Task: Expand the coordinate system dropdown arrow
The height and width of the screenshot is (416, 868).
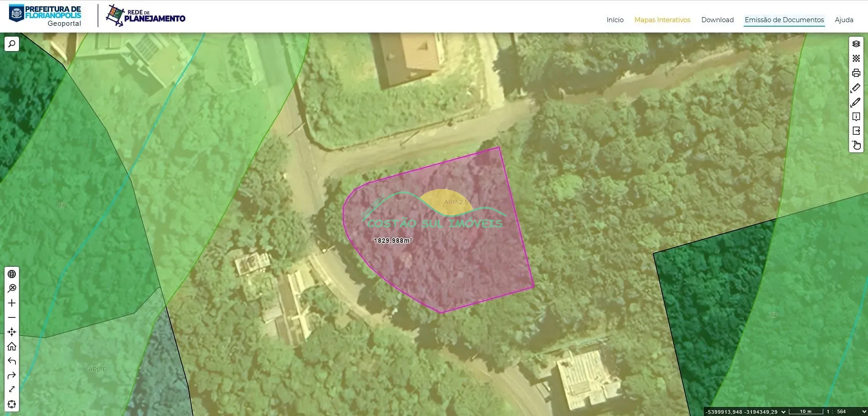Action: [783, 412]
